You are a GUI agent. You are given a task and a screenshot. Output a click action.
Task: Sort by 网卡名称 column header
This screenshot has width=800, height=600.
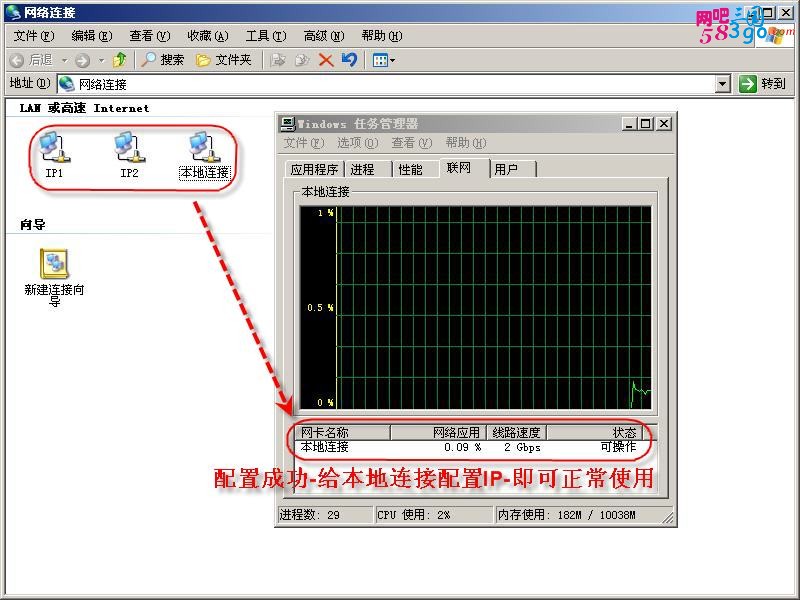pos(343,433)
